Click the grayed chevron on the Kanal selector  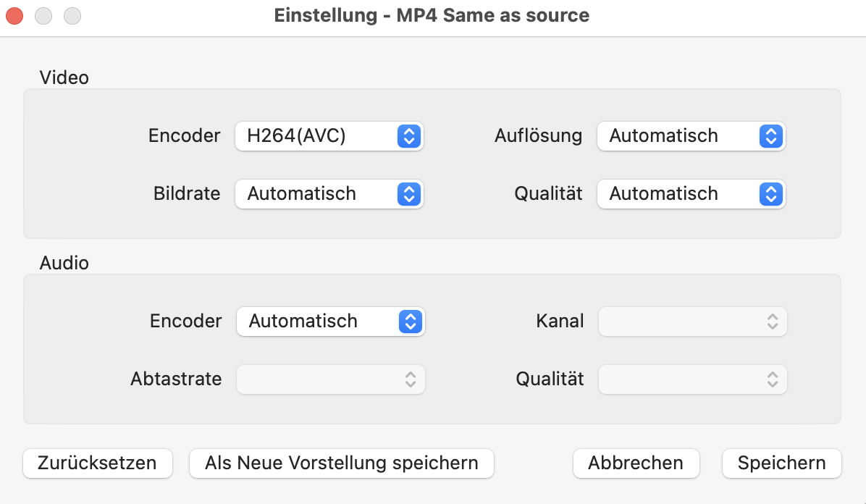point(773,321)
